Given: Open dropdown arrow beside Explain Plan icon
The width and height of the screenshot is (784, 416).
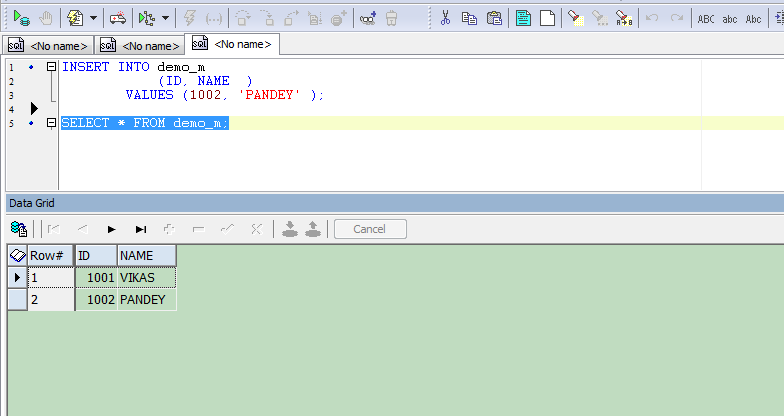Looking at the screenshot, I should [166, 18].
